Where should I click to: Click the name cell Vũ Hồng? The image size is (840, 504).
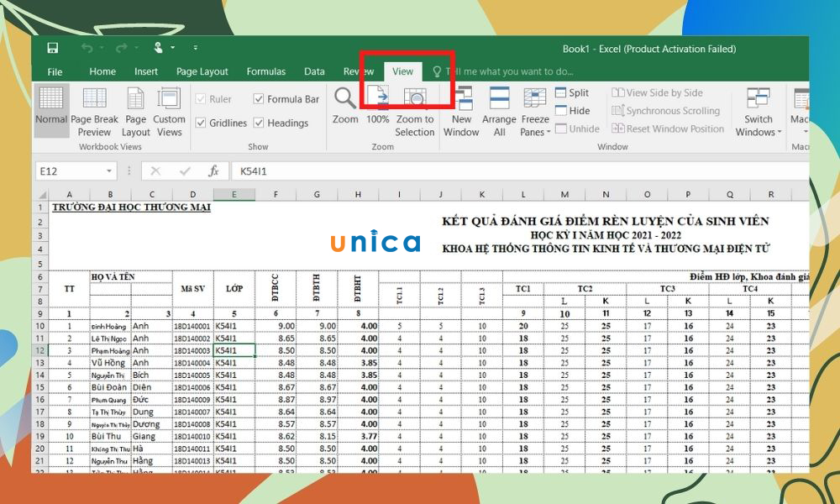(110, 363)
